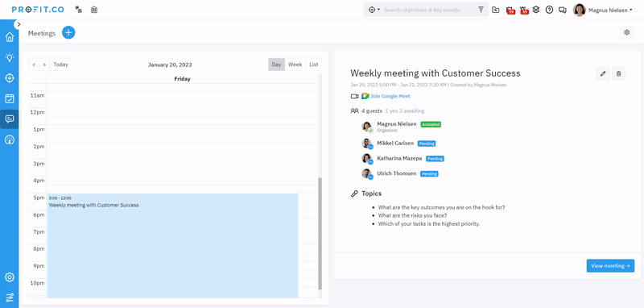Image resolution: width=644 pixels, height=308 pixels.
Task: Expand the left sidebar with chevron
Action: pyautogui.click(x=18, y=24)
